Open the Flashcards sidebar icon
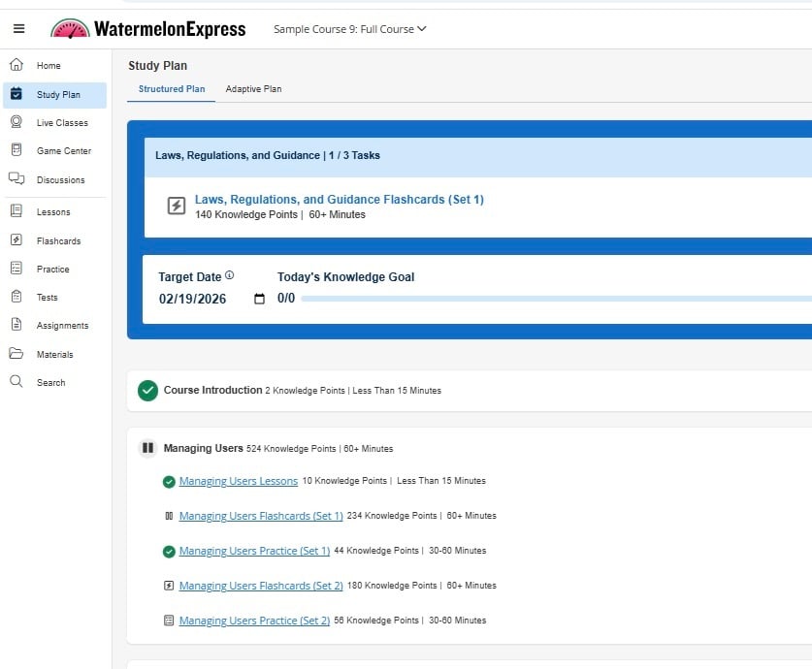 click(16, 240)
